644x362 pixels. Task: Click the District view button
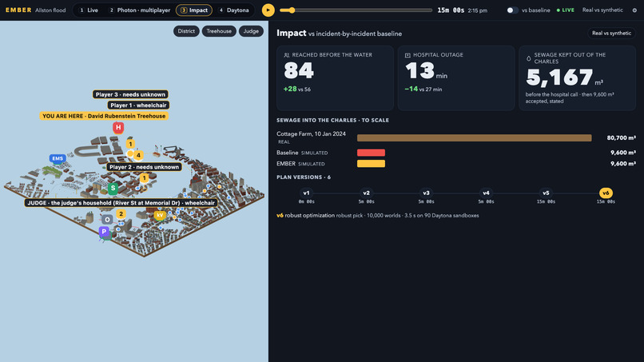(186, 31)
